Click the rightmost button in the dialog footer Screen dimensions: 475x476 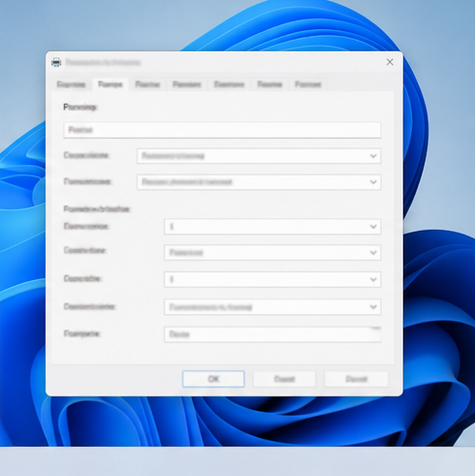(x=356, y=379)
